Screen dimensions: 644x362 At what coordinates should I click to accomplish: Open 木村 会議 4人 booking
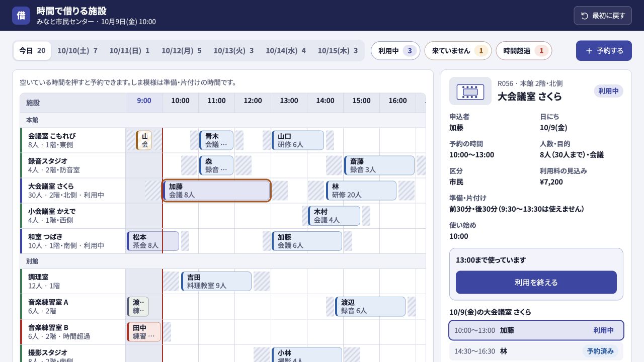[334, 216]
